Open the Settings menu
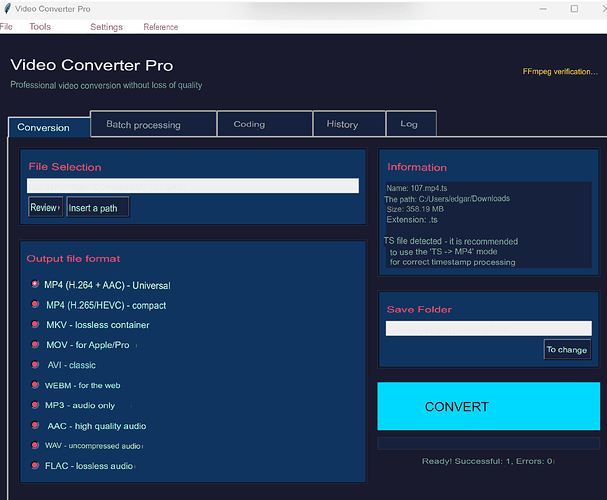Screen dimensions: 607x500 (106, 27)
